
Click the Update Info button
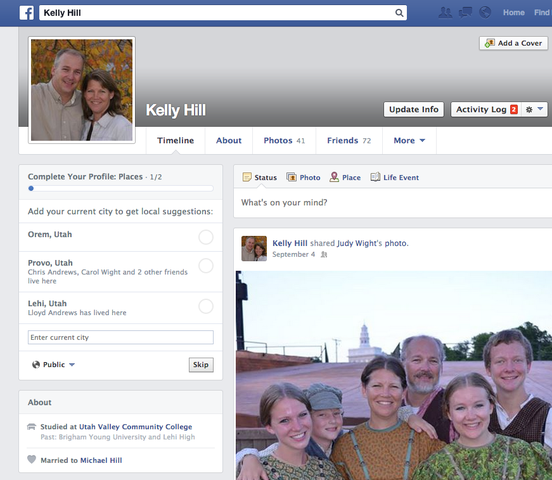point(414,110)
